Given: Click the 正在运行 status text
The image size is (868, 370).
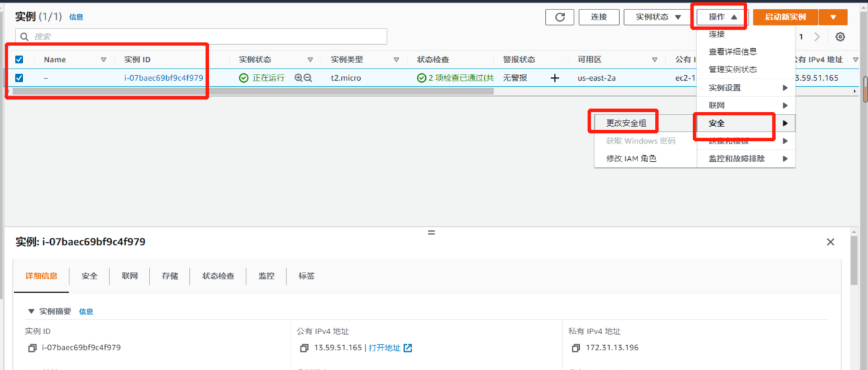Looking at the screenshot, I should pos(269,78).
